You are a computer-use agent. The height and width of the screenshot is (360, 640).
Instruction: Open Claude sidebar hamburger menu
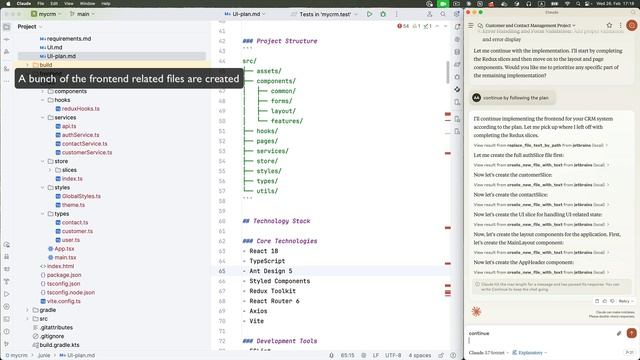coord(471,25)
